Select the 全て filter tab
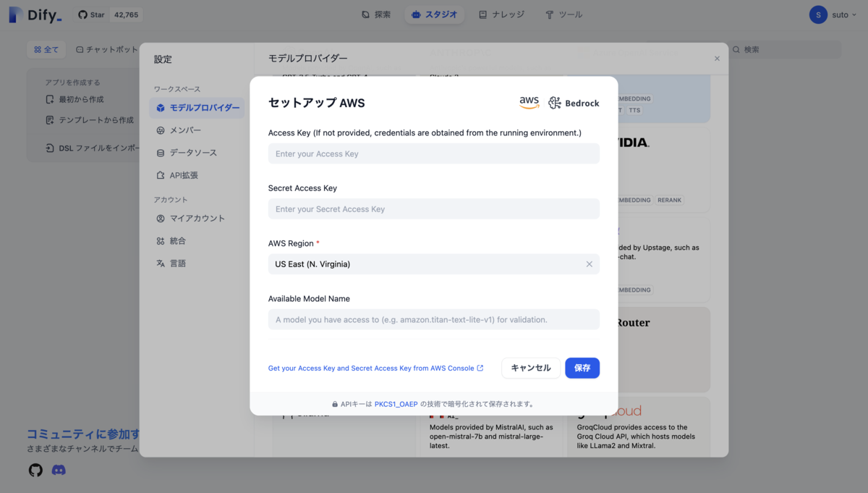Image resolution: width=868 pixels, height=493 pixels. click(46, 49)
